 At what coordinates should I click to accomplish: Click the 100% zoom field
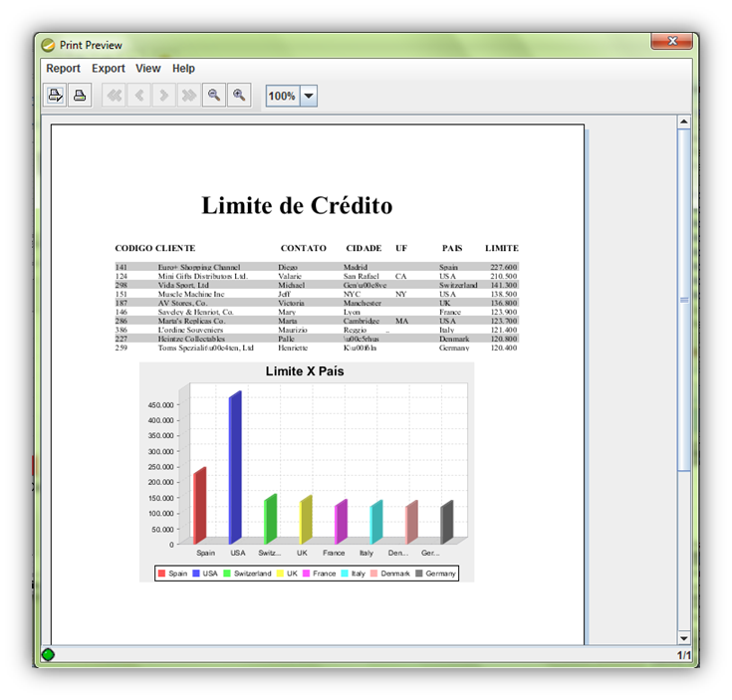pos(282,97)
